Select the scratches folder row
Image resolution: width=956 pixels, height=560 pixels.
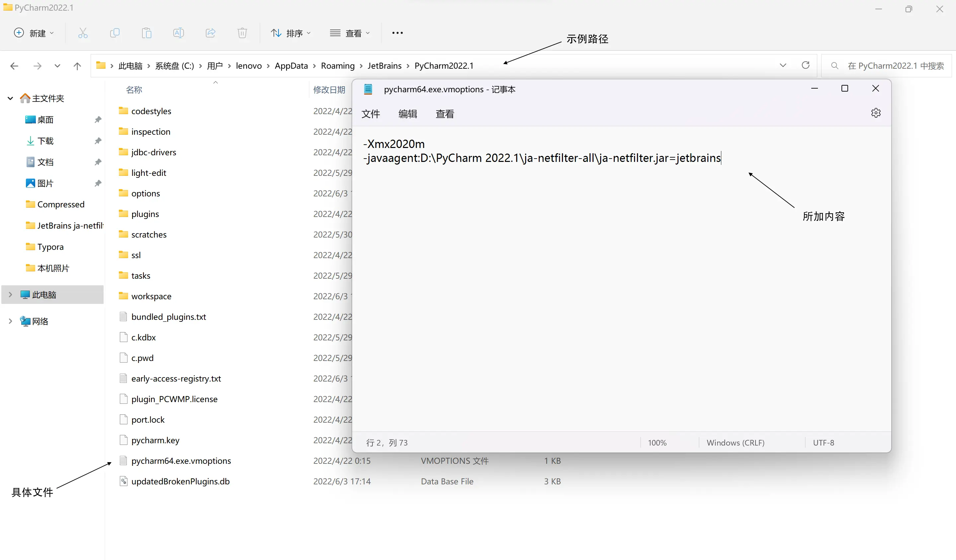[149, 234]
